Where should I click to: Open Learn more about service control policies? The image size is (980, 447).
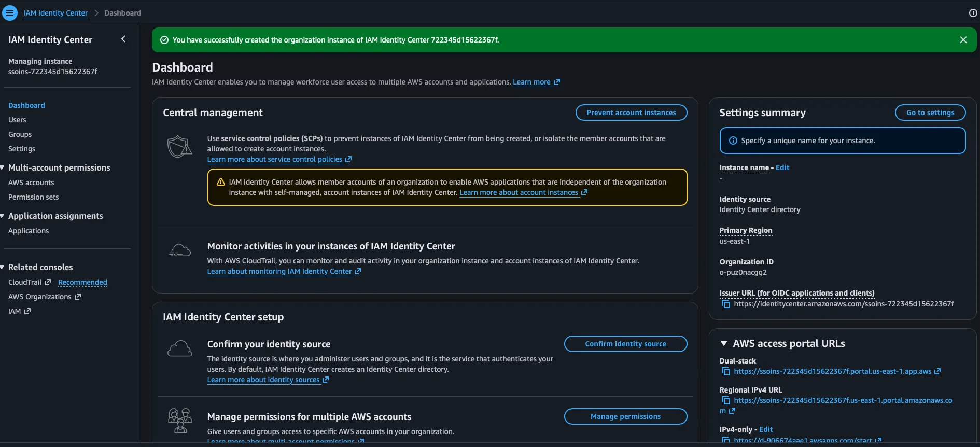pyautogui.click(x=275, y=159)
